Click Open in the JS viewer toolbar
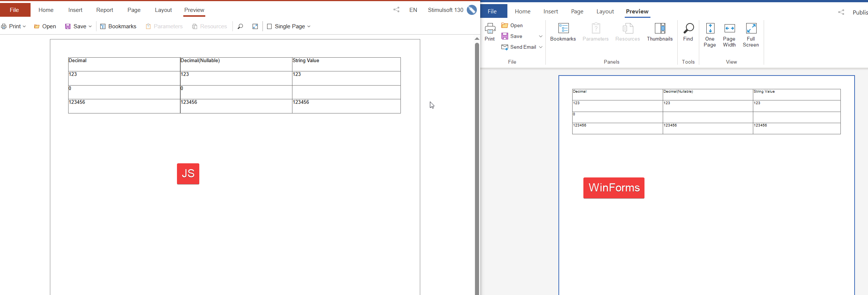Viewport: 868px width, 295px height. click(45, 26)
